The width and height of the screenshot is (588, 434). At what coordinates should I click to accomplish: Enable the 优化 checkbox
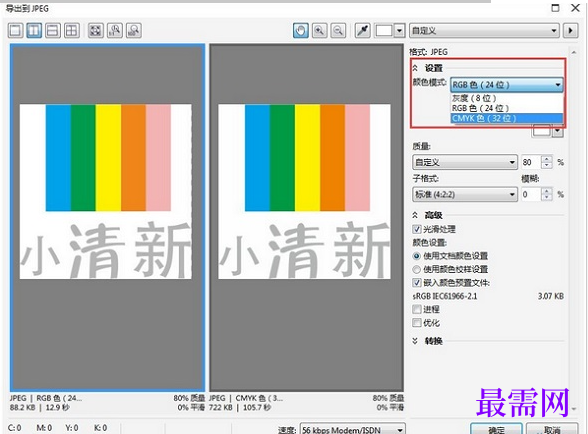pos(417,323)
